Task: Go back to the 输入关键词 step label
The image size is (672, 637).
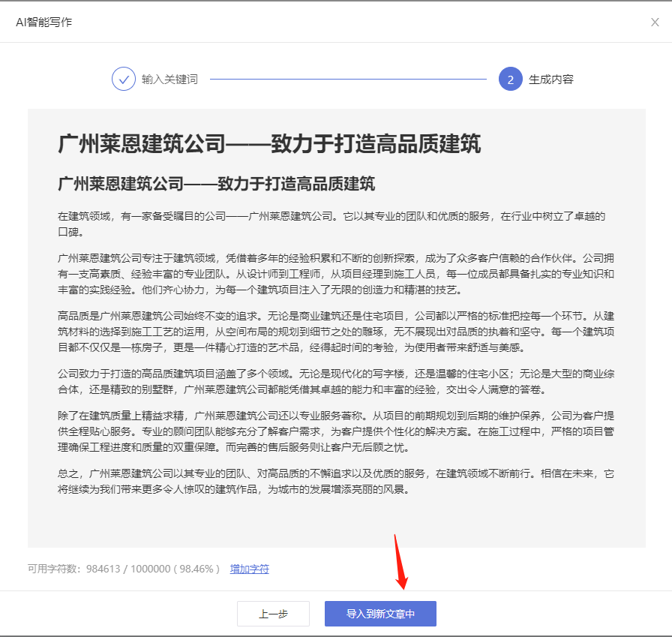Action: click(x=169, y=79)
